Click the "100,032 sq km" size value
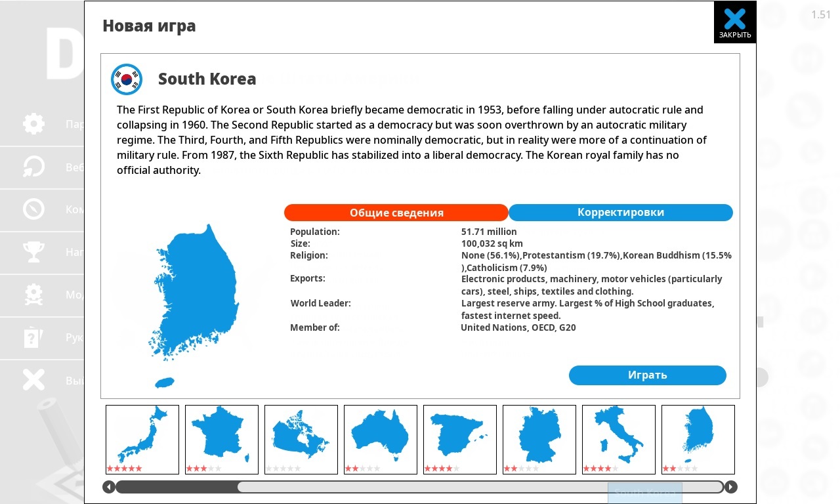The height and width of the screenshot is (504, 840). pyautogui.click(x=492, y=243)
